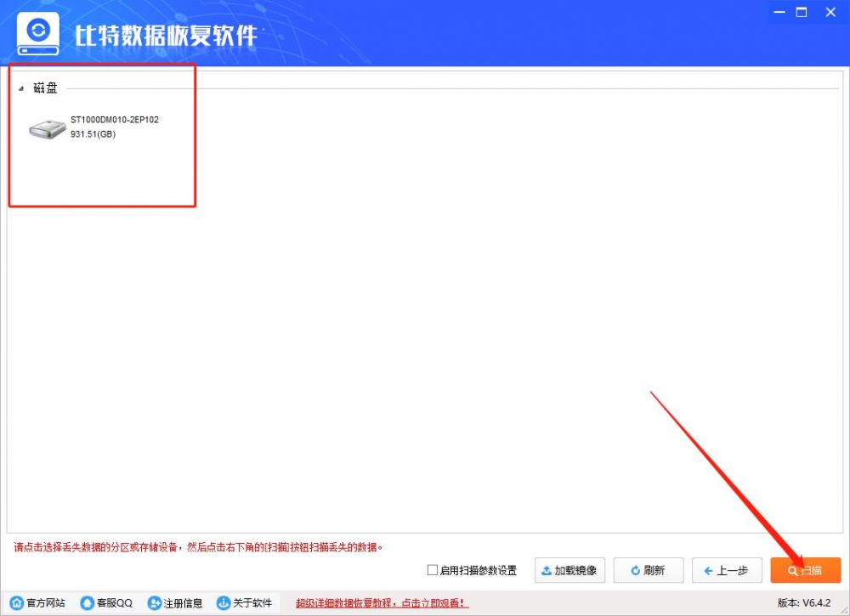Click the ST1000DM010-2EP102 disk name text
The height and width of the screenshot is (616, 850).
(115, 120)
